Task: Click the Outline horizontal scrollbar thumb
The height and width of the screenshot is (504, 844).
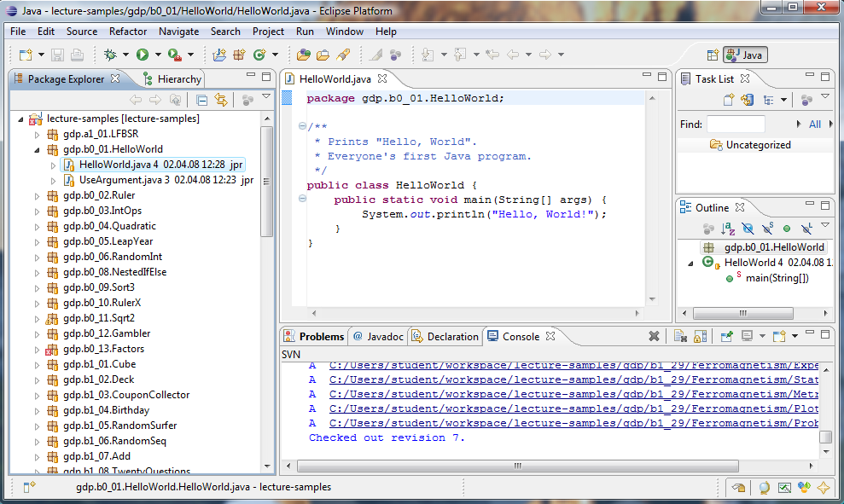Action: coord(742,313)
